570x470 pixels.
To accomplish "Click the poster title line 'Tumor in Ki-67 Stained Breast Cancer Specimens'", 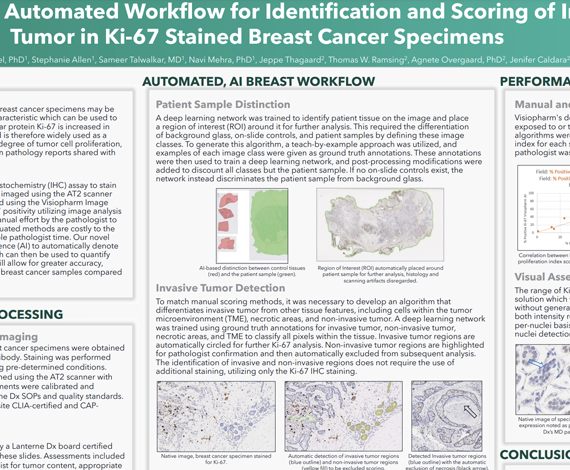I will [x=257, y=37].
